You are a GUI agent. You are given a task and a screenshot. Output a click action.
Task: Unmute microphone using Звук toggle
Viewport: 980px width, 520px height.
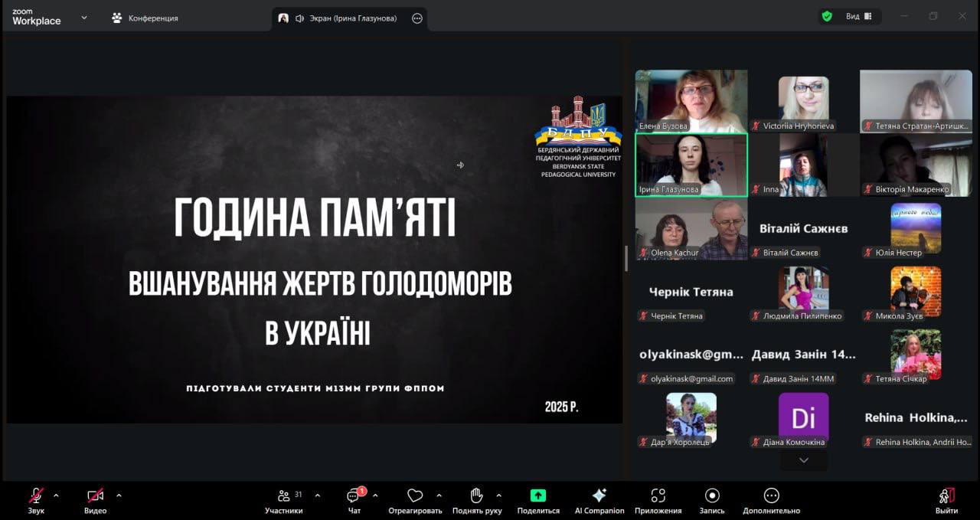pyautogui.click(x=36, y=496)
